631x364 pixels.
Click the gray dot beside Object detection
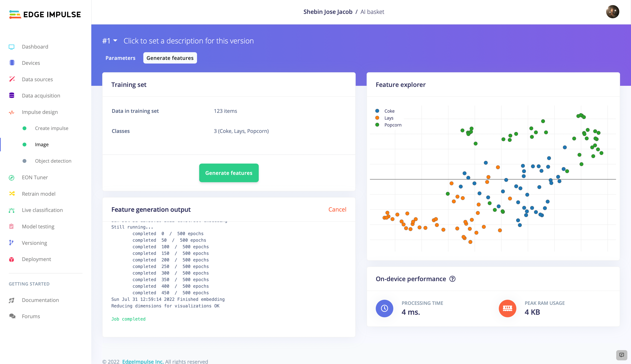coord(24,161)
